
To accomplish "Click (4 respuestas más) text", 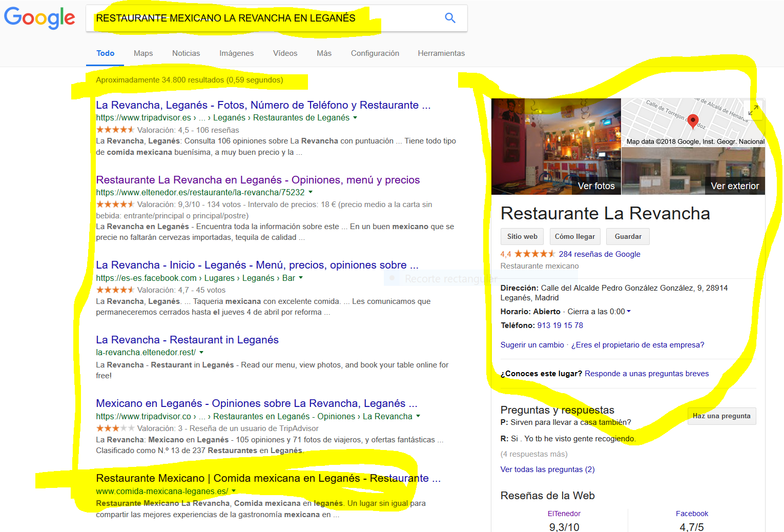I will [534, 454].
